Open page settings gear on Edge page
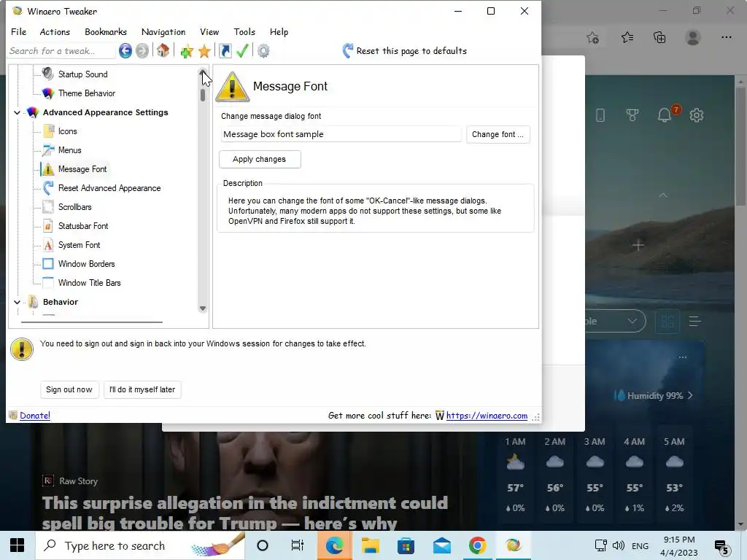 click(697, 114)
